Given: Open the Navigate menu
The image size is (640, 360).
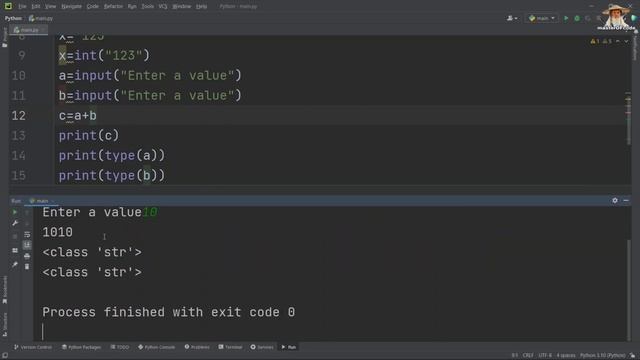Looking at the screenshot, I should (x=71, y=7).
